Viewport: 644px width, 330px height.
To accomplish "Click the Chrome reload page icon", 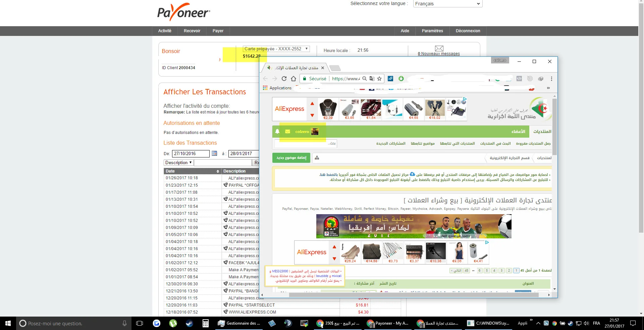I will point(284,79).
